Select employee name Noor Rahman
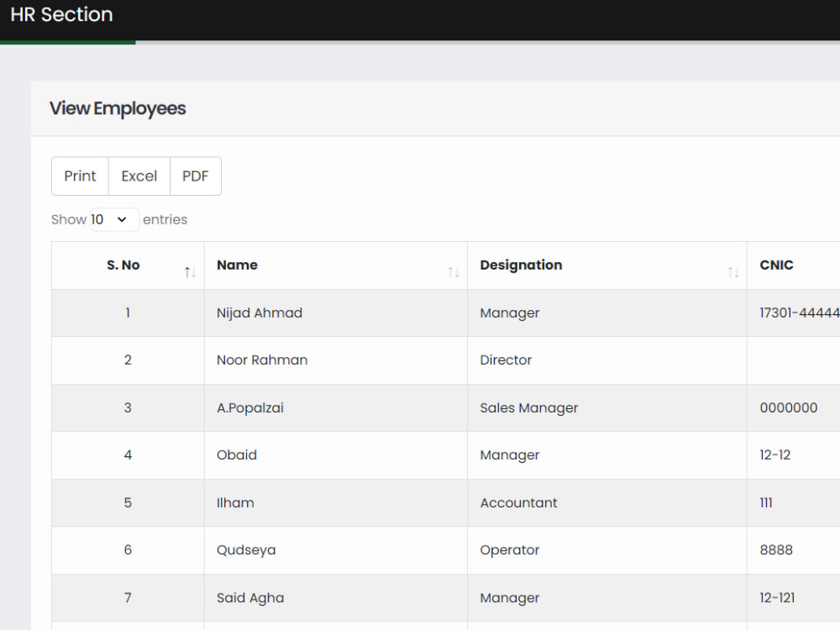Screen dimensions: 840x630 [262, 360]
